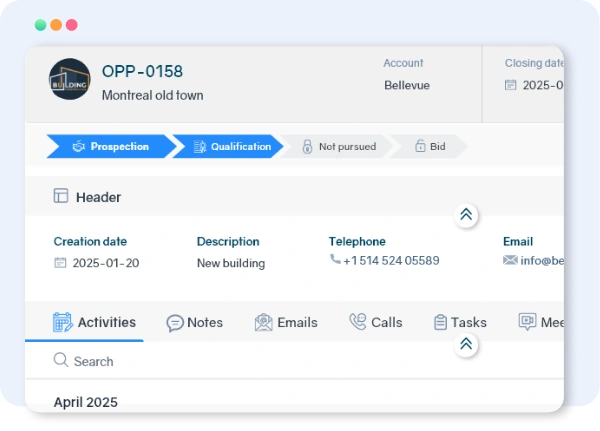Click the Building company logo thumbnail
The width and height of the screenshot is (600, 431).
69,80
